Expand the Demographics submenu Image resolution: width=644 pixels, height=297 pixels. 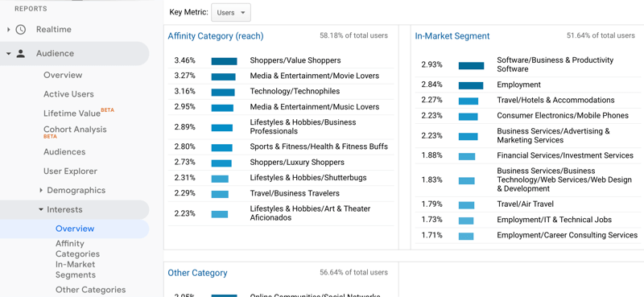point(41,190)
